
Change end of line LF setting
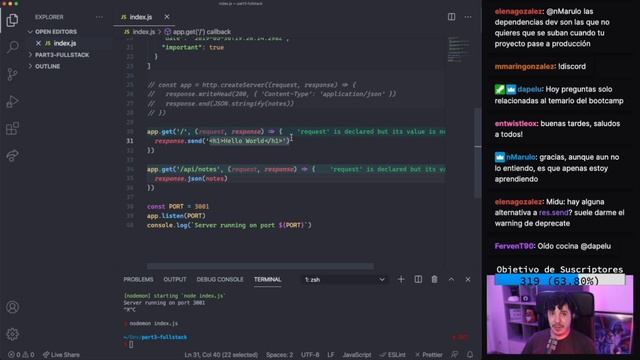coord(331,355)
